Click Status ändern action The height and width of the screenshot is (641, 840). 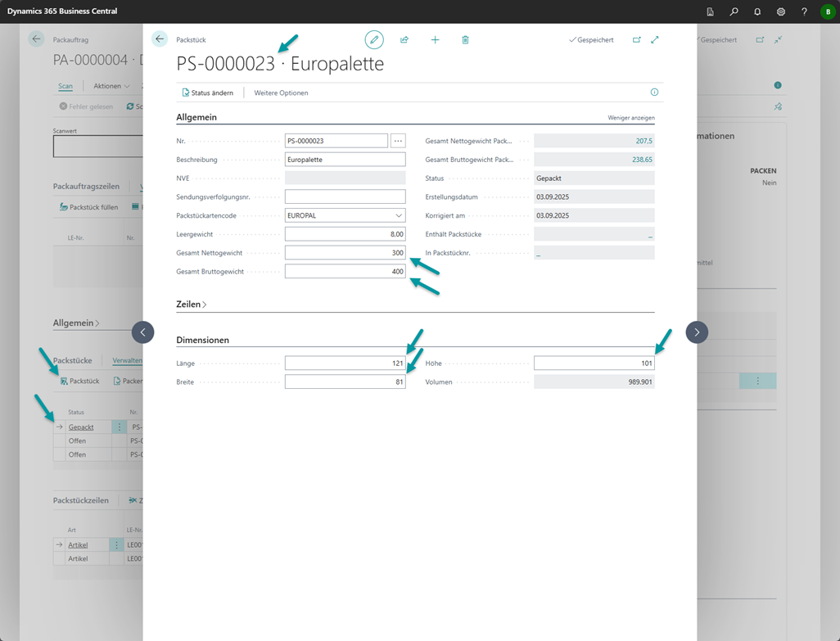click(x=208, y=93)
